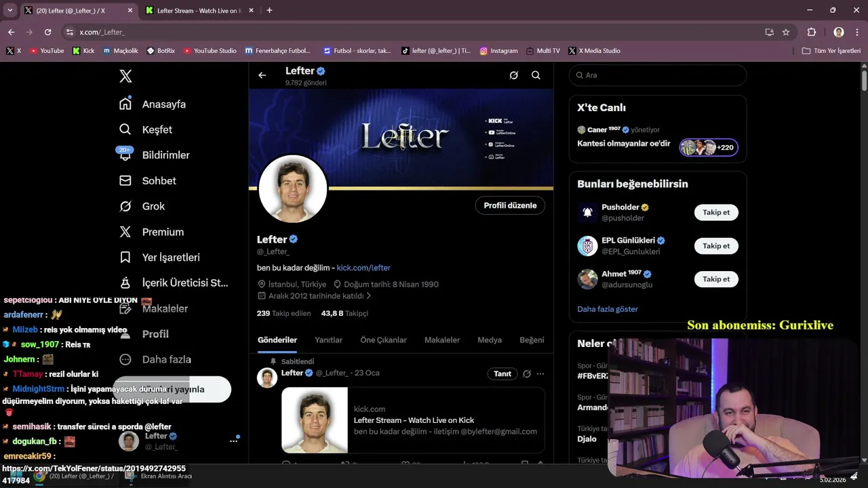Open Grok from sidebar

click(142, 206)
